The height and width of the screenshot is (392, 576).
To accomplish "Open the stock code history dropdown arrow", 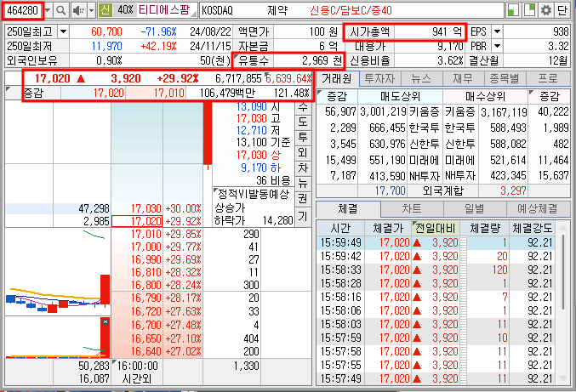I will (48, 10).
